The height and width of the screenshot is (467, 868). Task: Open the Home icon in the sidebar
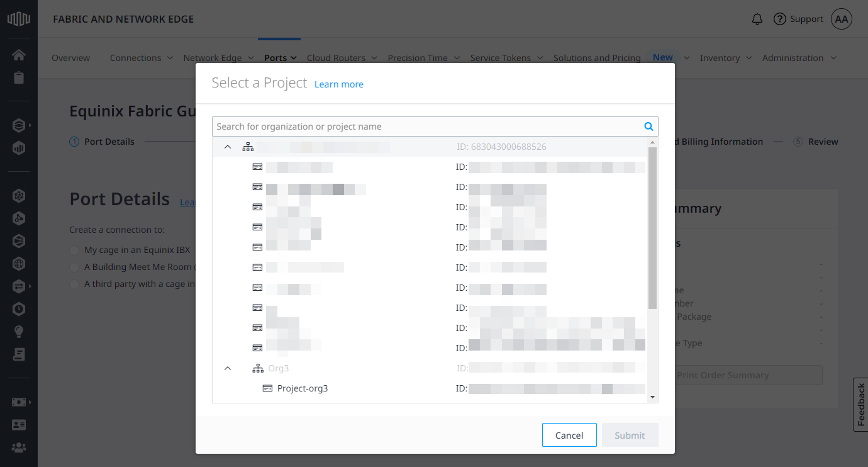(x=19, y=55)
